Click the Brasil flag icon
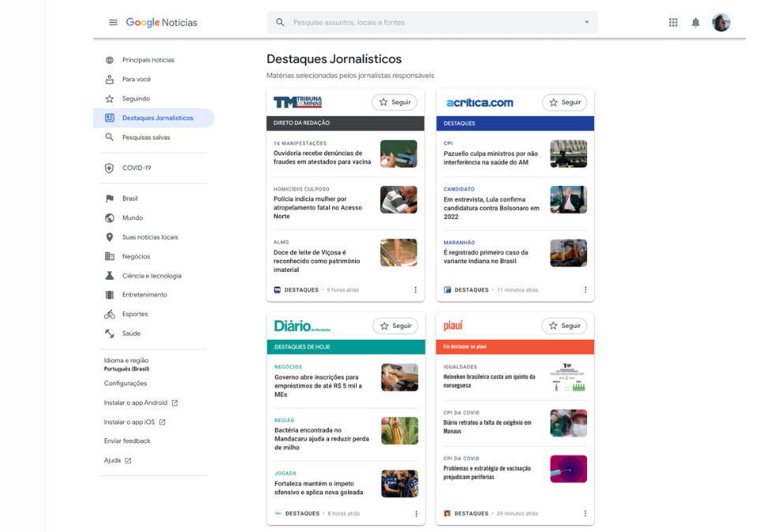The height and width of the screenshot is (532, 781). 110,199
